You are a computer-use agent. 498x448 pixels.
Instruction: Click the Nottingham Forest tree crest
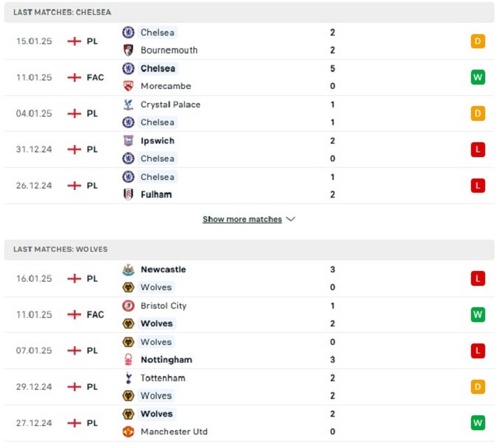click(x=128, y=360)
